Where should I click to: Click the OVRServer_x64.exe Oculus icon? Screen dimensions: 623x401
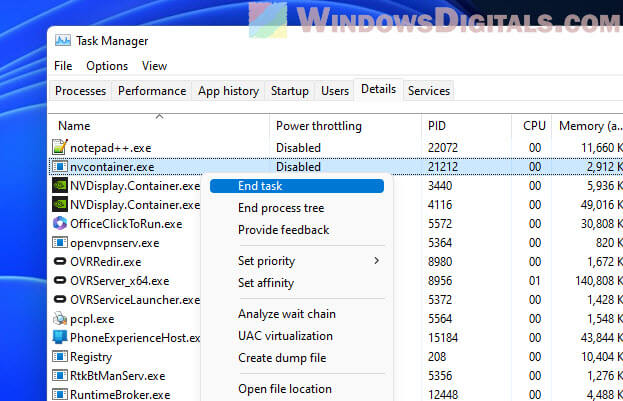click(60, 281)
